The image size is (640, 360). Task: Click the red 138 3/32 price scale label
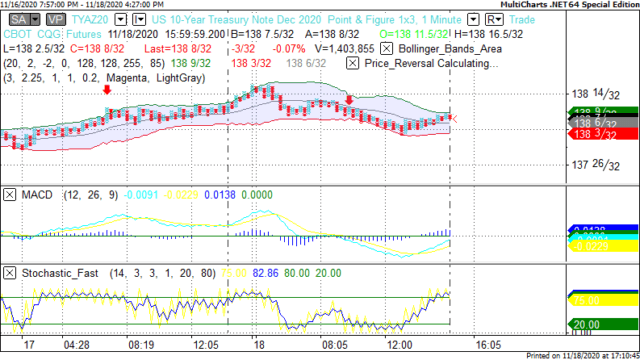603,134
